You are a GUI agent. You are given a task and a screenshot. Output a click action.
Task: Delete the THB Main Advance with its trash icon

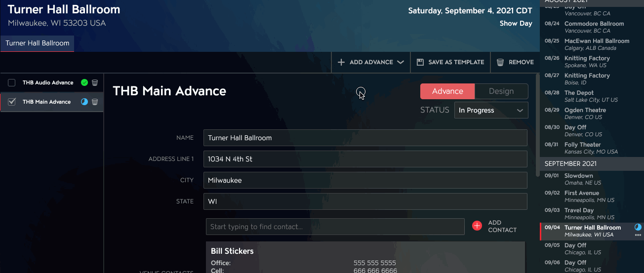(x=95, y=102)
